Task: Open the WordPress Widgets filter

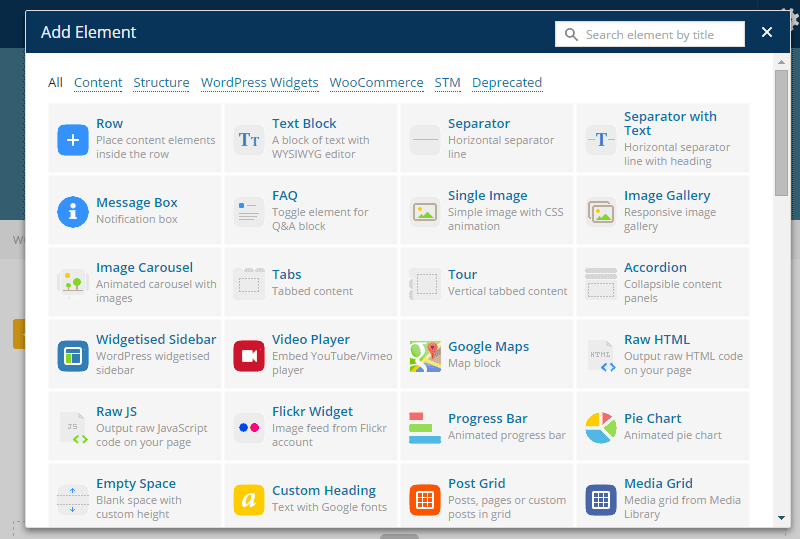Action: [260, 83]
